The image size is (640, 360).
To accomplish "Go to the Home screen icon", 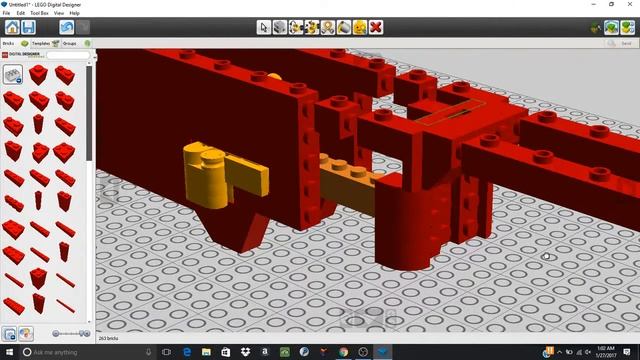I will [12, 27].
